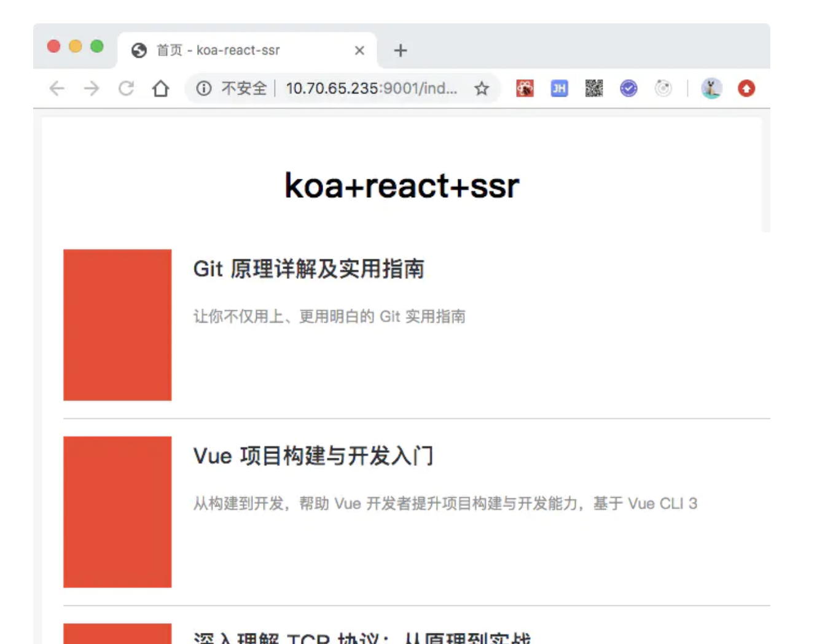The width and height of the screenshot is (833, 644).
Task: Open a new tab with plus button
Action: point(401,50)
